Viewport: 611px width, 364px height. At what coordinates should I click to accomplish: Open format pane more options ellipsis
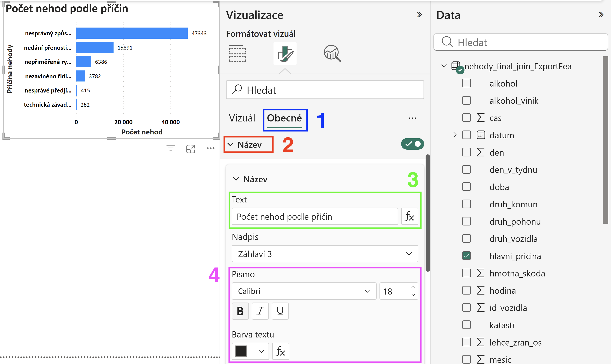(x=412, y=118)
